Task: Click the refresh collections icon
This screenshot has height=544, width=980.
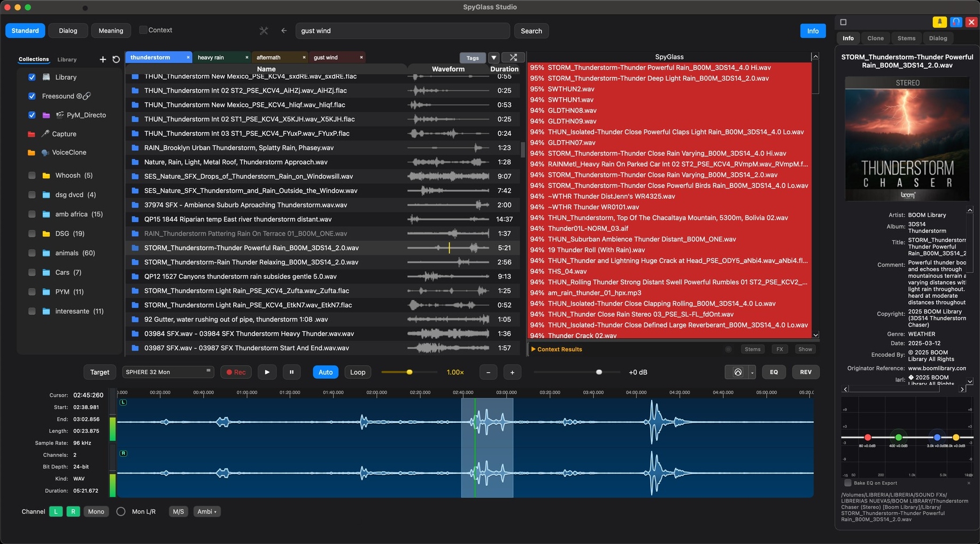Action: click(x=116, y=59)
